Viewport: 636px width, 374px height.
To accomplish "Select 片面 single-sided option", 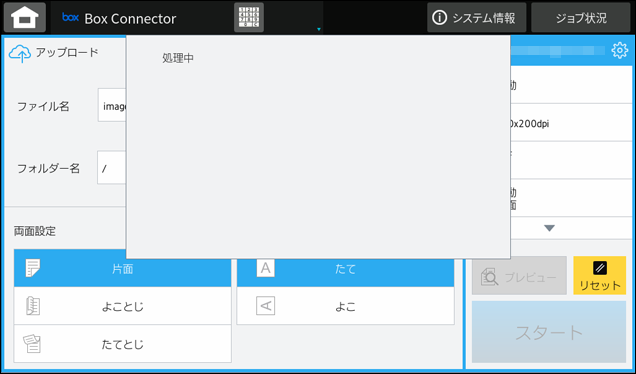I will tap(122, 269).
